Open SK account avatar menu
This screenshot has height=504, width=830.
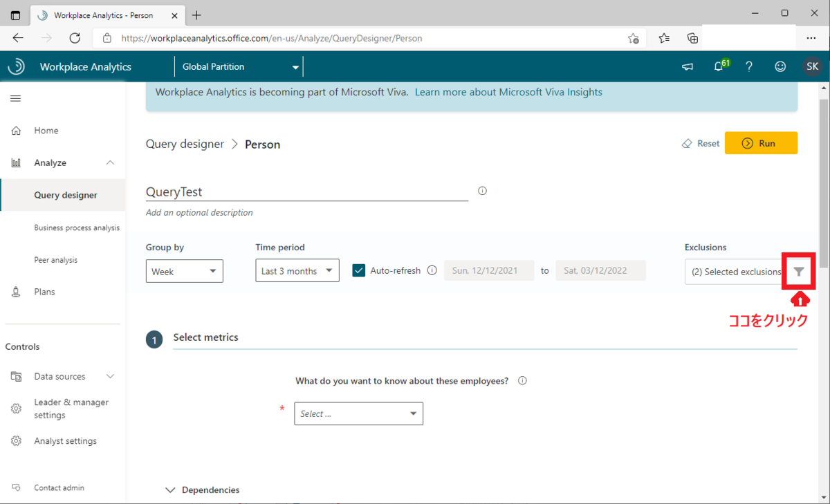click(813, 66)
